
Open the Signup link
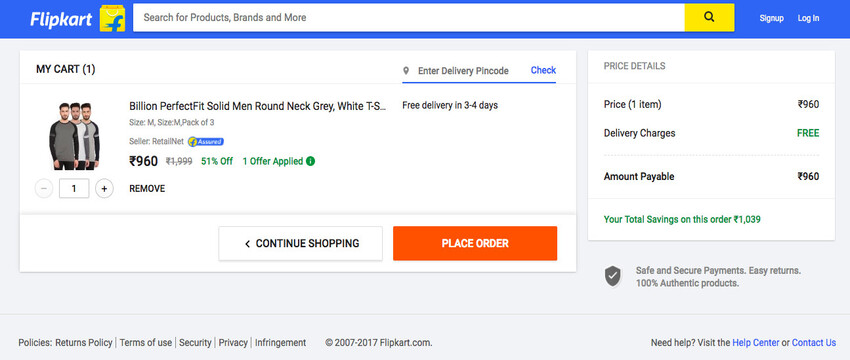pos(771,18)
